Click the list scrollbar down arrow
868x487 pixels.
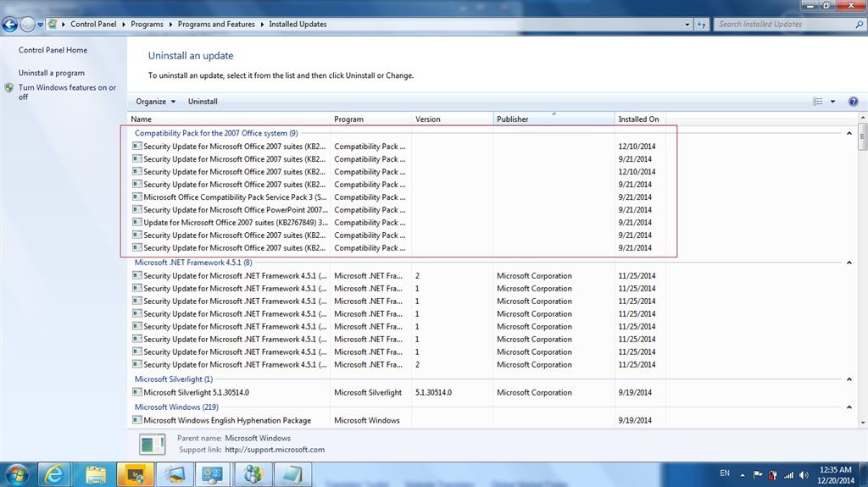[x=862, y=423]
